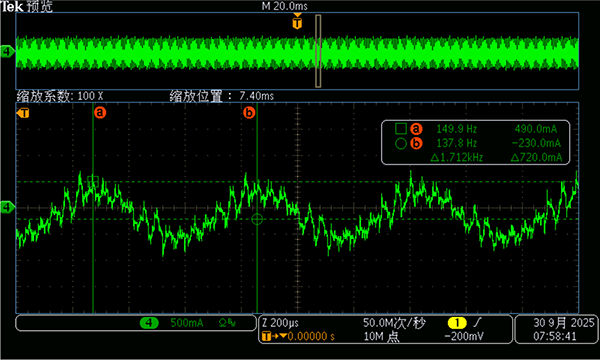Click the Δ1.712kHz delta readout
The height and width of the screenshot is (360, 600).
tap(457, 157)
